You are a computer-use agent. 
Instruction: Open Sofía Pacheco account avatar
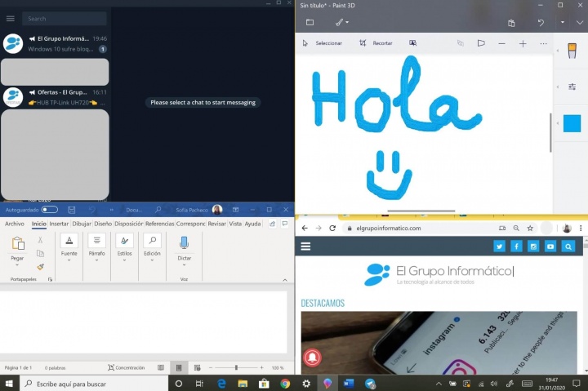pyautogui.click(x=217, y=210)
